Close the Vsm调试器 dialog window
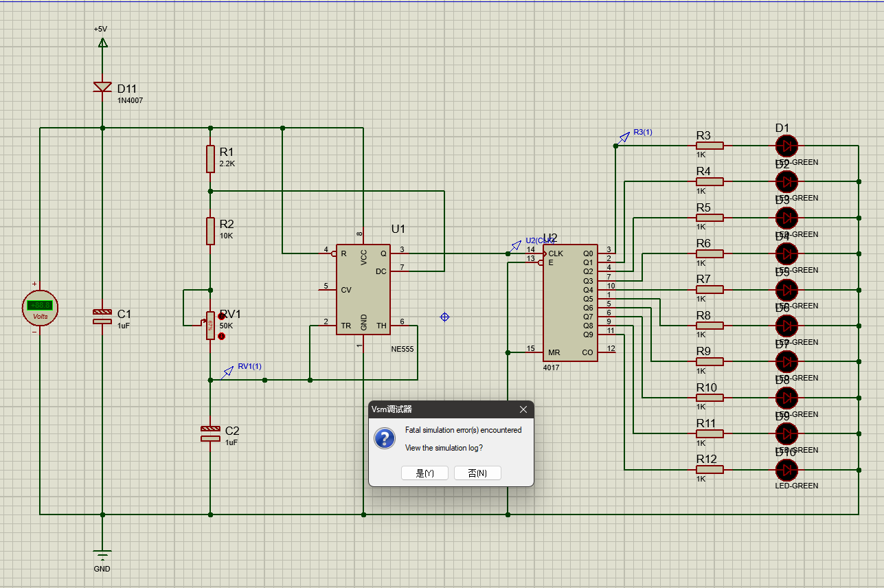This screenshot has width=884, height=588. (x=523, y=409)
